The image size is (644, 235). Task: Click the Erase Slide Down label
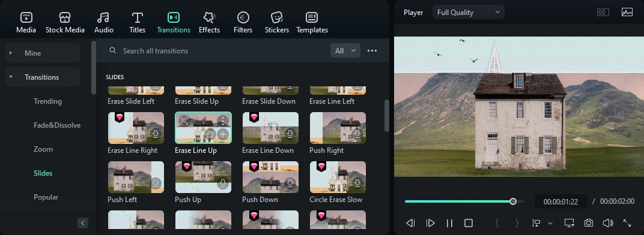coord(269,101)
